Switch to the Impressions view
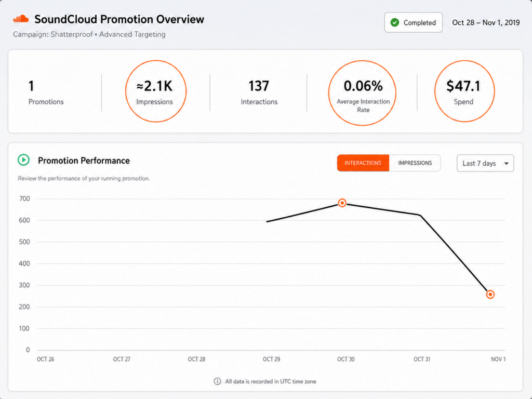The image size is (532, 399). pos(415,163)
